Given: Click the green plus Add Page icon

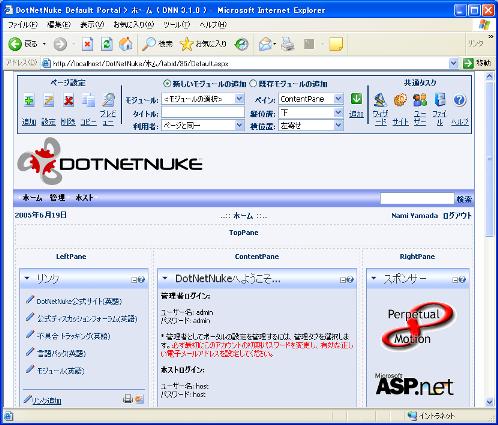Looking at the screenshot, I should click(29, 101).
